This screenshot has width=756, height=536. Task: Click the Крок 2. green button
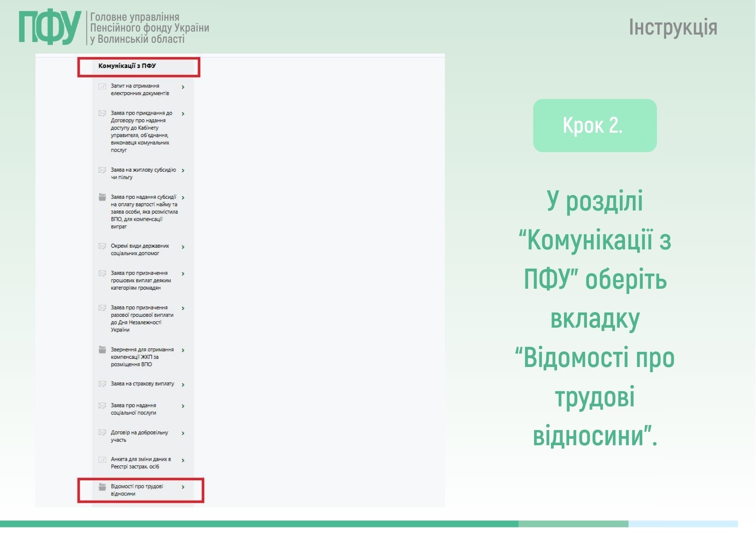pyautogui.click(x=594, y=125)
